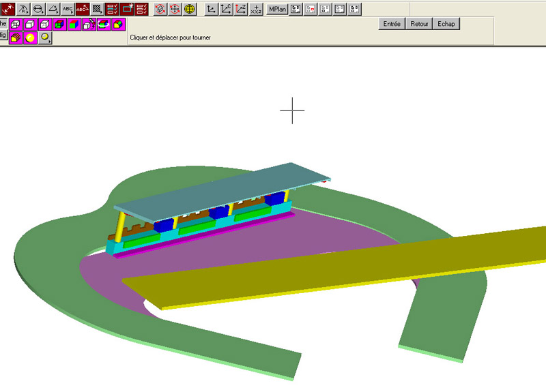The width and height of the screenshot is (546, 392).
Task: Select the diameter dimension tool
Action: pyautogui.click(x=39, y=10)
